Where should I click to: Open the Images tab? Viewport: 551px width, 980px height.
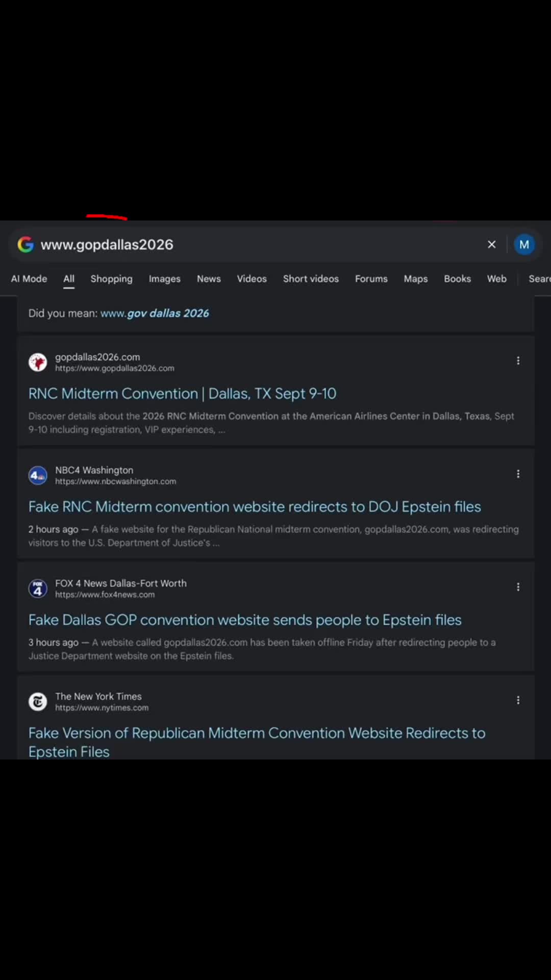(x=164, y=279)
